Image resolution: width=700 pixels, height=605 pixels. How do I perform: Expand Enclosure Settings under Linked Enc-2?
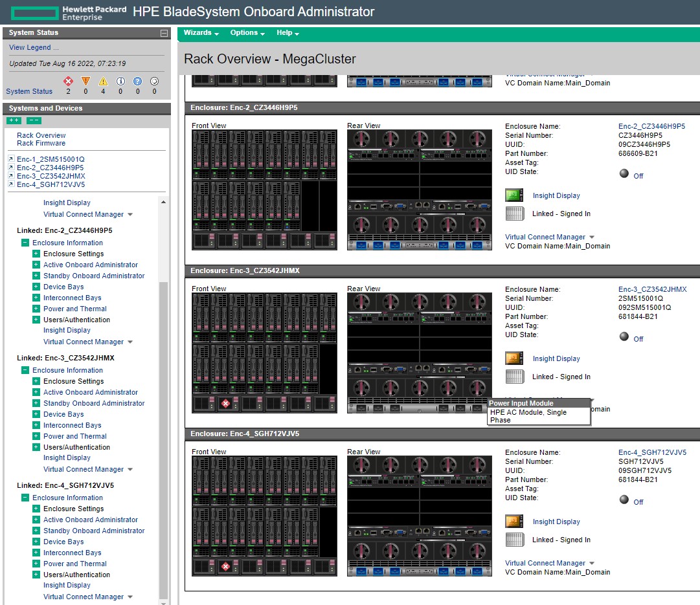tap(36, 254)
